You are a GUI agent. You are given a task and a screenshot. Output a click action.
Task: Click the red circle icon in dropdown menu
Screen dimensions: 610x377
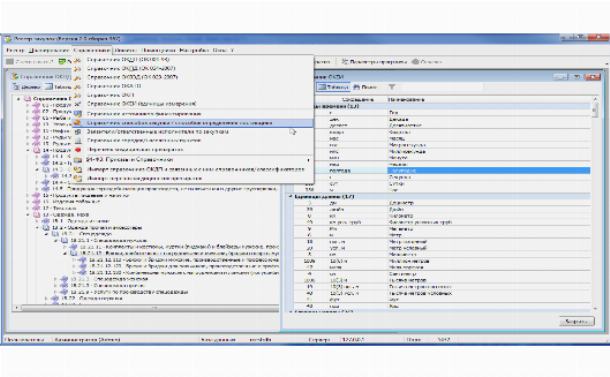point(78,149)
